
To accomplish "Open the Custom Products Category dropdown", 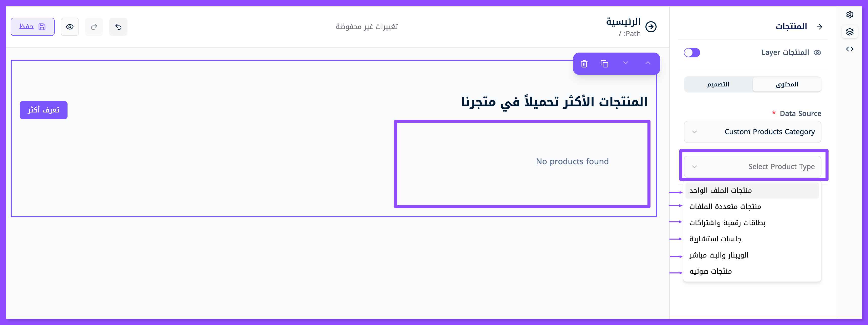I will (x=752, y=132).
